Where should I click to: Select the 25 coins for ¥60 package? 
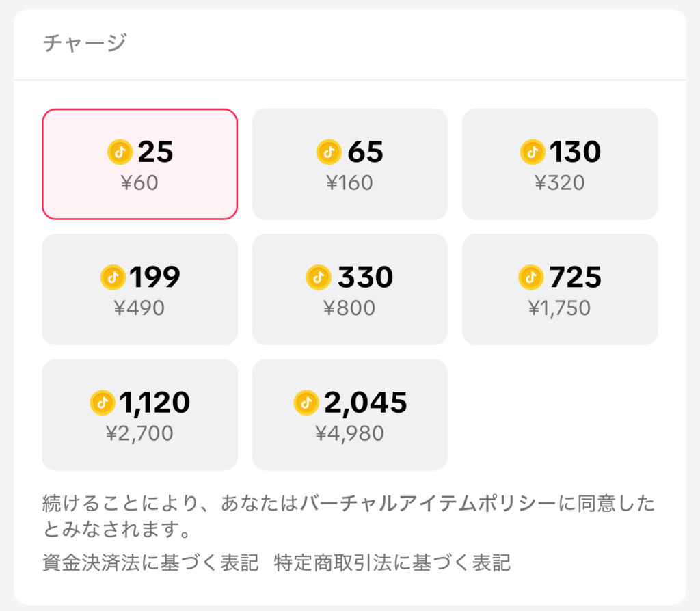pyautogui.click(x=139, y=163)
